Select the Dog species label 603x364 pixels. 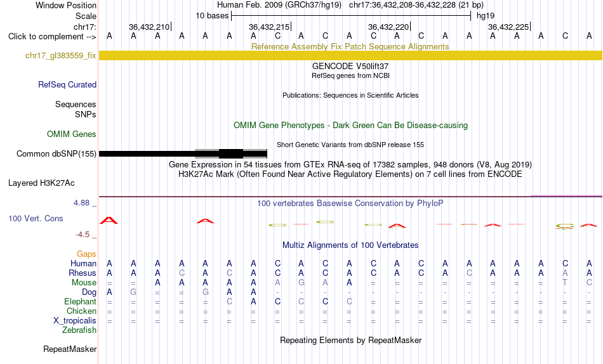89,292
